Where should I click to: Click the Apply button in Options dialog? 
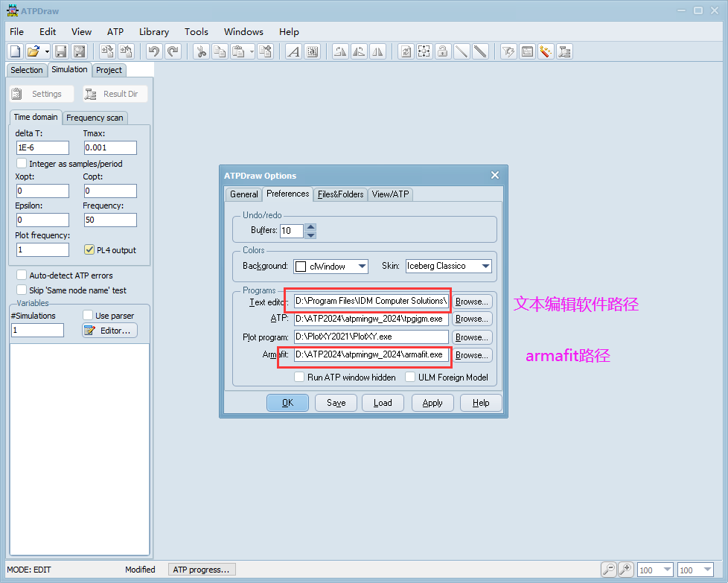432,403
